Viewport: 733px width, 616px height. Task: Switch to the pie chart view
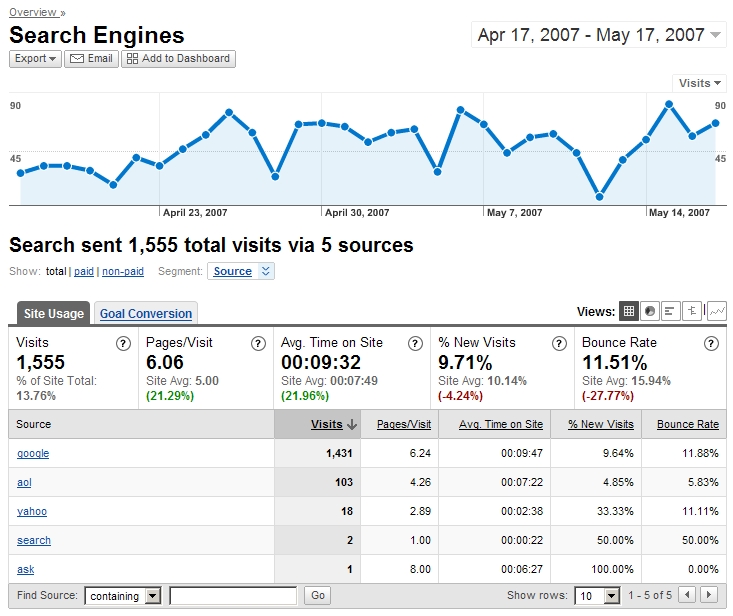tap(650, 312)
